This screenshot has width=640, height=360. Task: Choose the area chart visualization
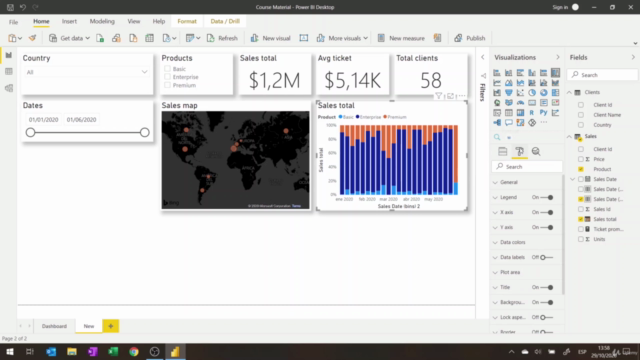[x=509, y=83]
